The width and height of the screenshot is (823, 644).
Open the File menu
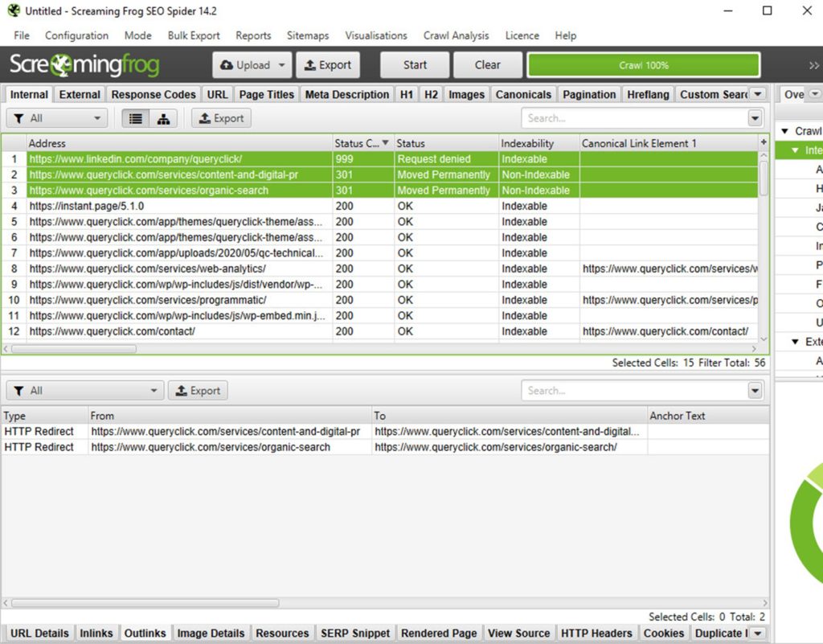coord(22,35)
